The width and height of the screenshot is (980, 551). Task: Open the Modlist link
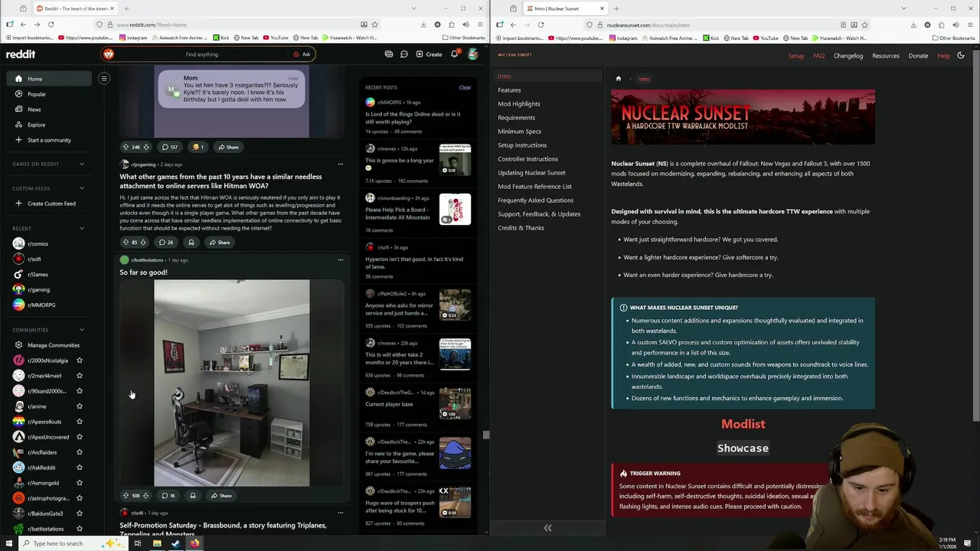coord(743,424)
